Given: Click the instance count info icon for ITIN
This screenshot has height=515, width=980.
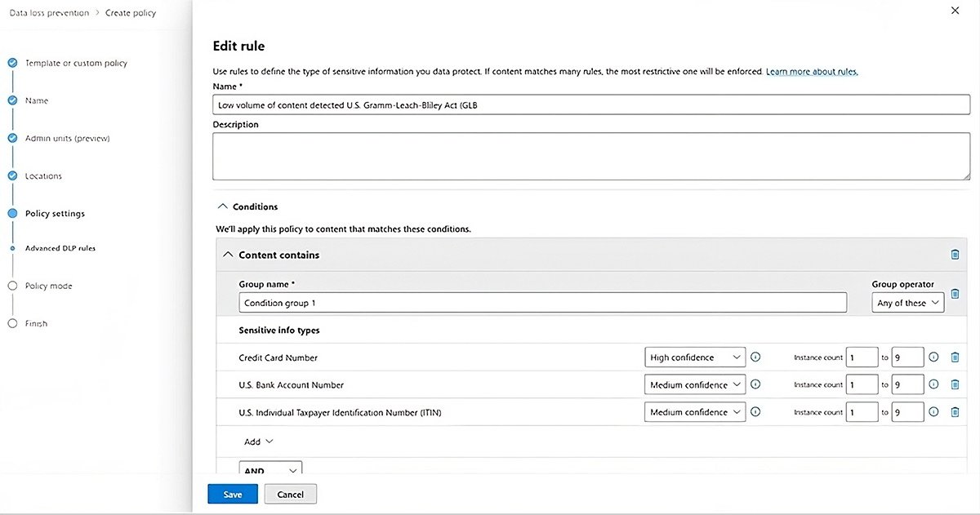Looking at the screenshot, I should click(935, 411).
